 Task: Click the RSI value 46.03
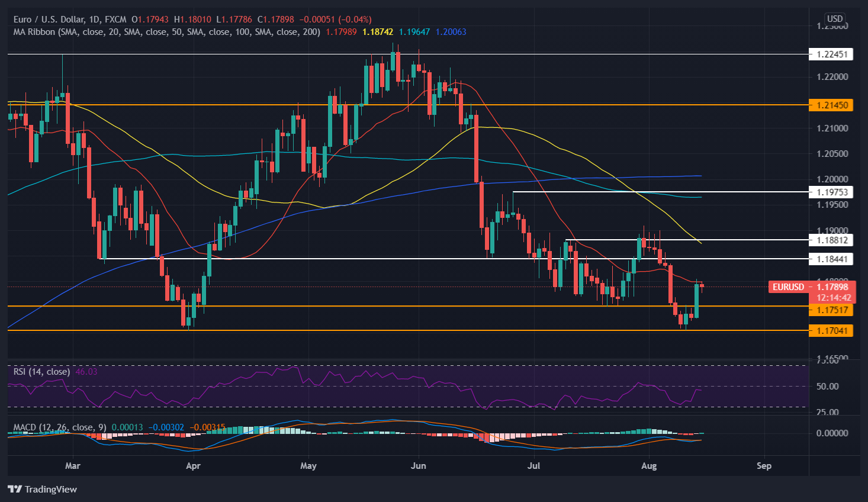[86, 372]
